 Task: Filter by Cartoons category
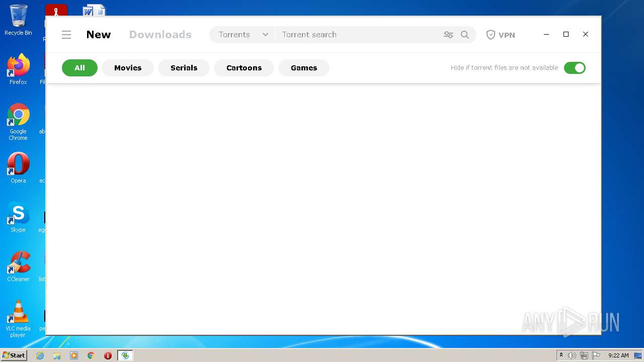[244, 68]
